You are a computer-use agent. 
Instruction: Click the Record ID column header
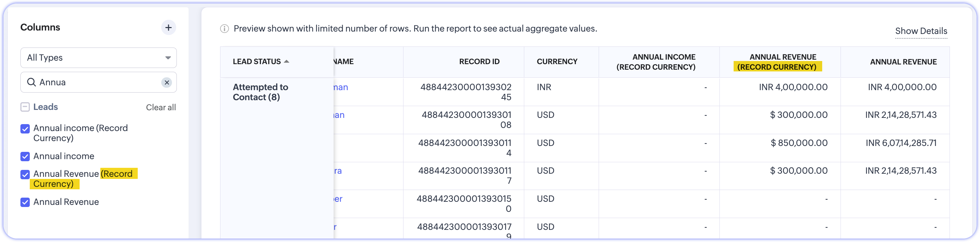pos(479,61)
